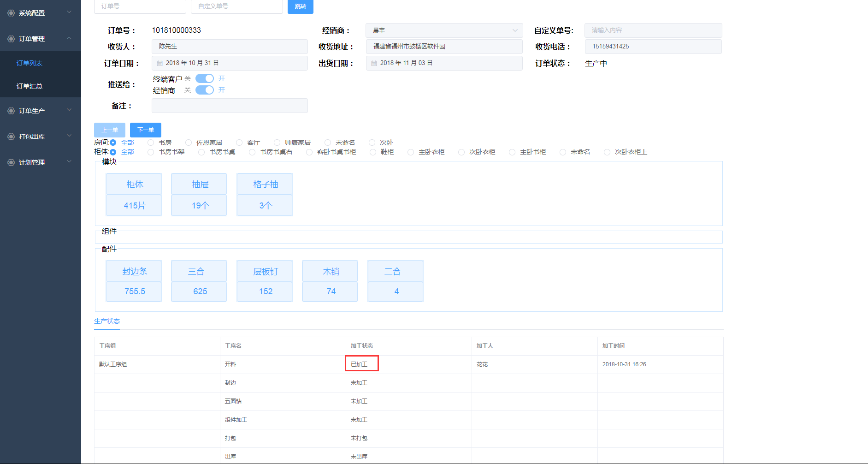The image size is (868, 464).
Task: Expand the 系统配置 sidebar menu chevron
Action: tap(69, 12)
